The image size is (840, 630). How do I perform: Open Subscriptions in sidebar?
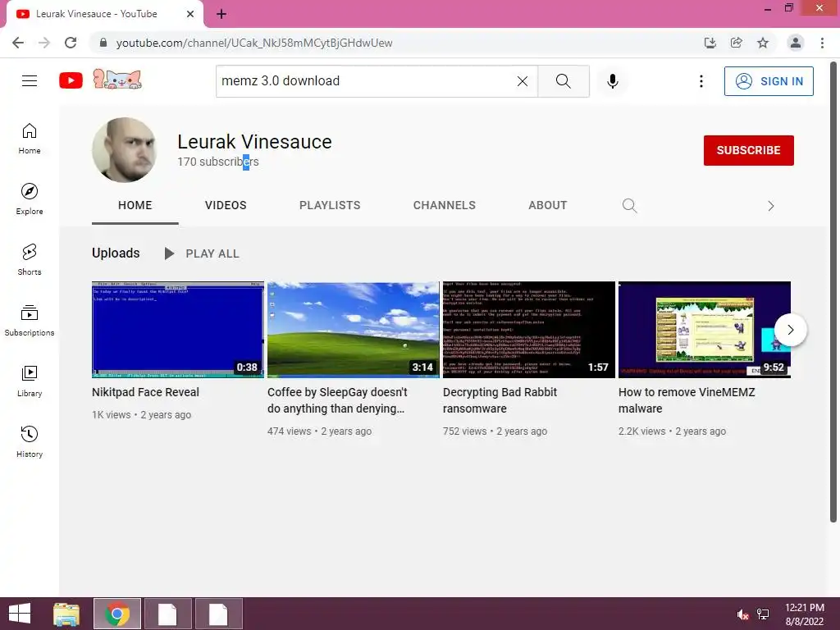[x=30, y=321]
